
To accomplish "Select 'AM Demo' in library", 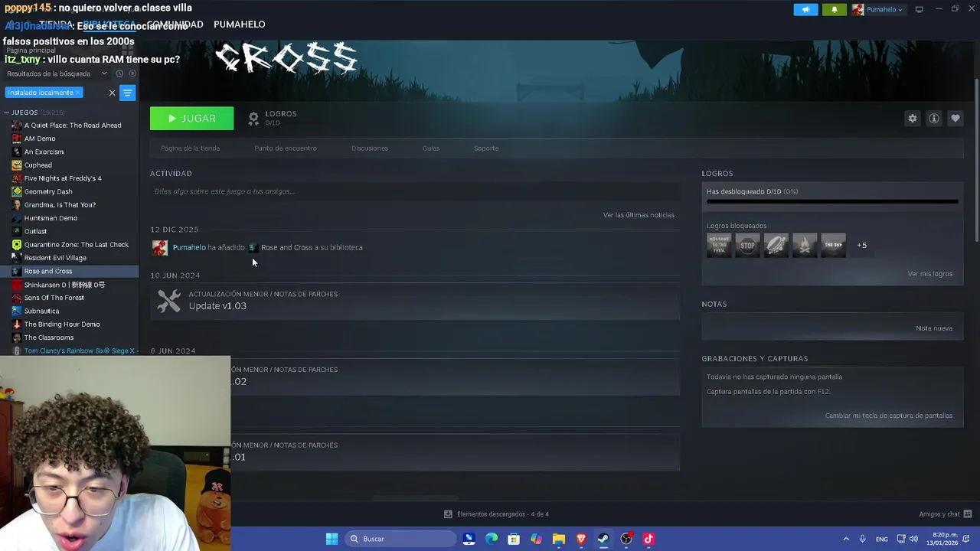I will tap(40, 139).
